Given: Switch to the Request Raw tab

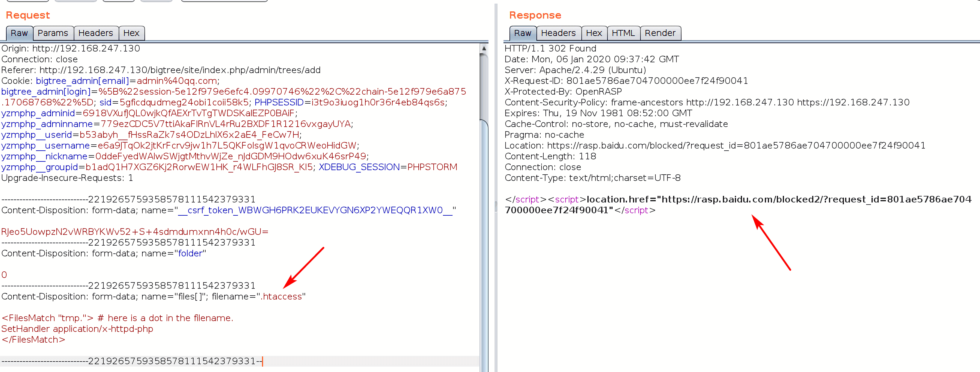Looking at the screenshot, I should (x=19, y=33).
